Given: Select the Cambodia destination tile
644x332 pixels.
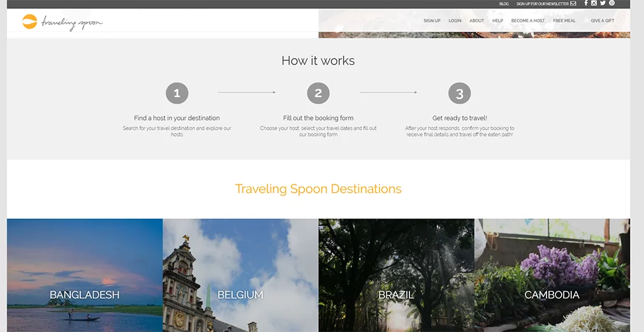Looking at the screenshot, I should pos(552,275).
